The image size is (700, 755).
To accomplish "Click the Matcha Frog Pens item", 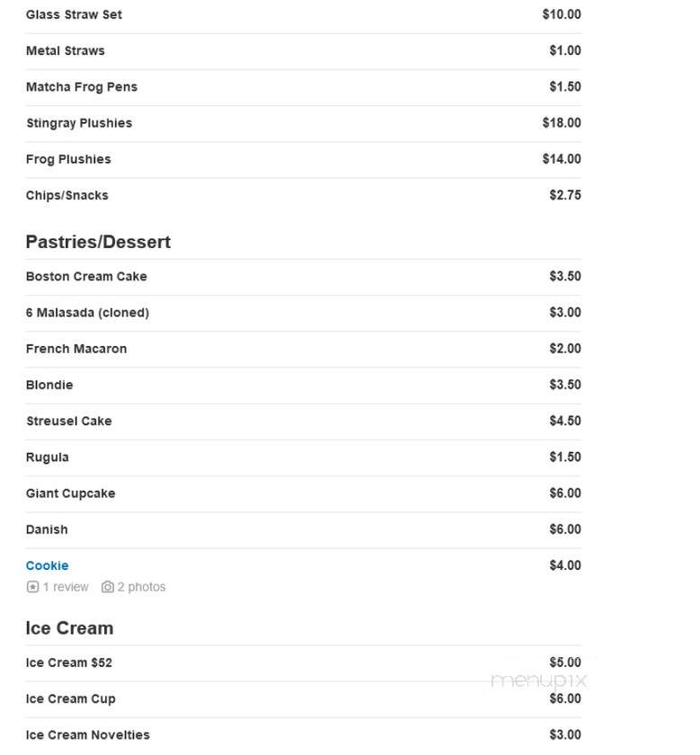I will coord(82,87).
